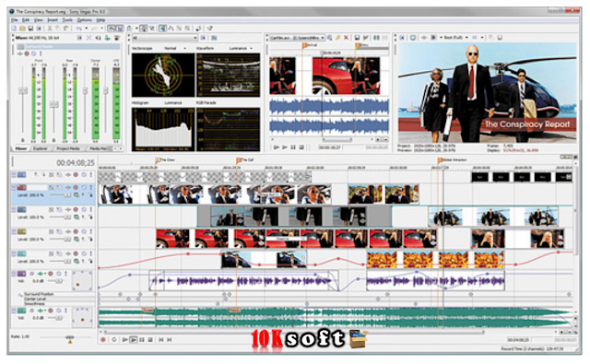Viewport: 590px width, 364px height.
Task: Click the save icon in trimmer toolbar
Action: [x=357, y=38]
